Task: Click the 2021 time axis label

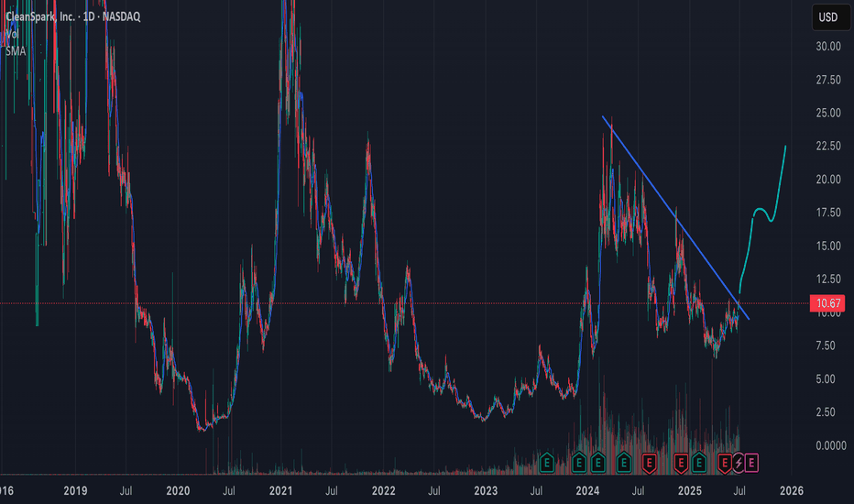Action: [280, 491]
